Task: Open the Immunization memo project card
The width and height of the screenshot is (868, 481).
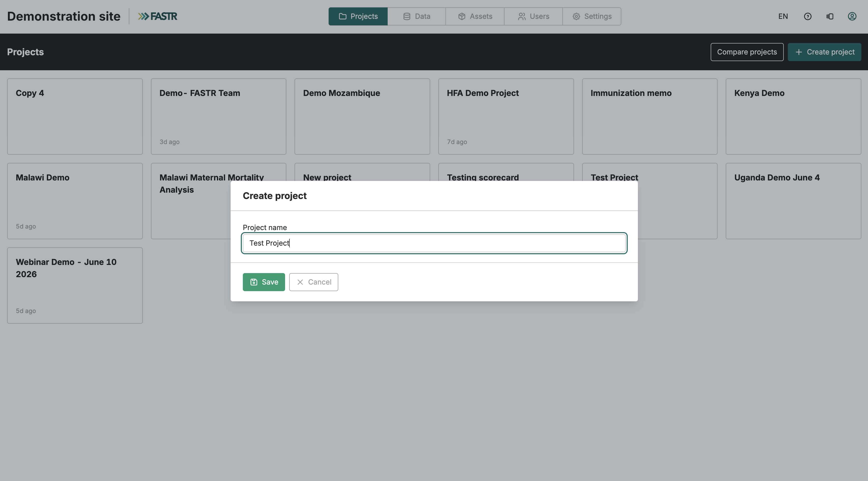Action: point(650,117)
